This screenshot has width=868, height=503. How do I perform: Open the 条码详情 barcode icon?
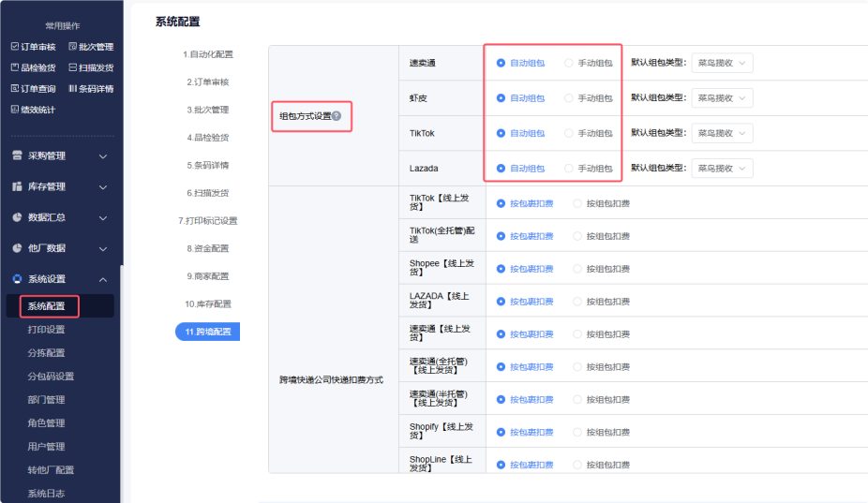pos(73,89)
